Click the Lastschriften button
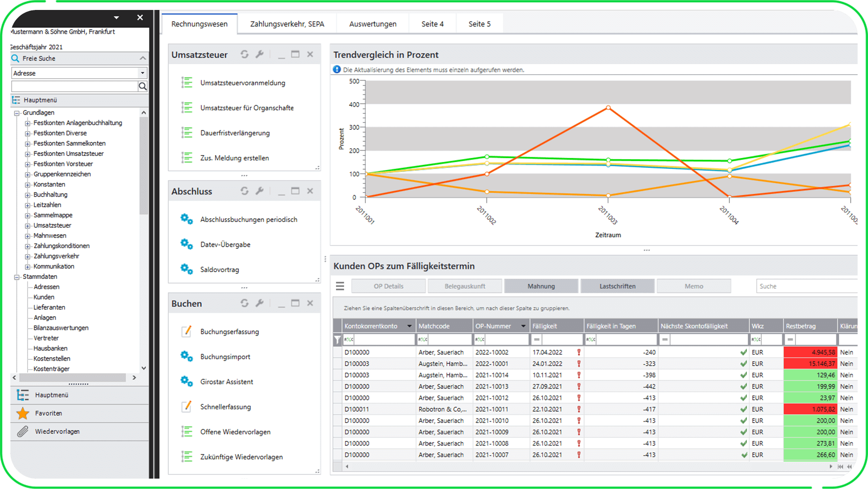 [618, 286]
